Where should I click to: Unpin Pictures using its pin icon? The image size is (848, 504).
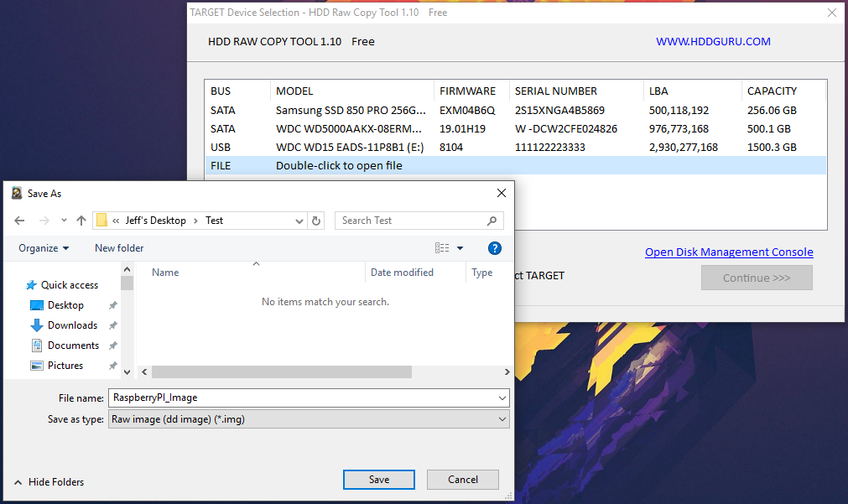pos(112,366)
